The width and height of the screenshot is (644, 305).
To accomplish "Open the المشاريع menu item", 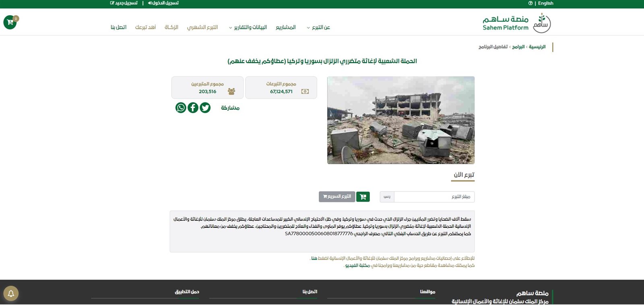I will [286, 27].
